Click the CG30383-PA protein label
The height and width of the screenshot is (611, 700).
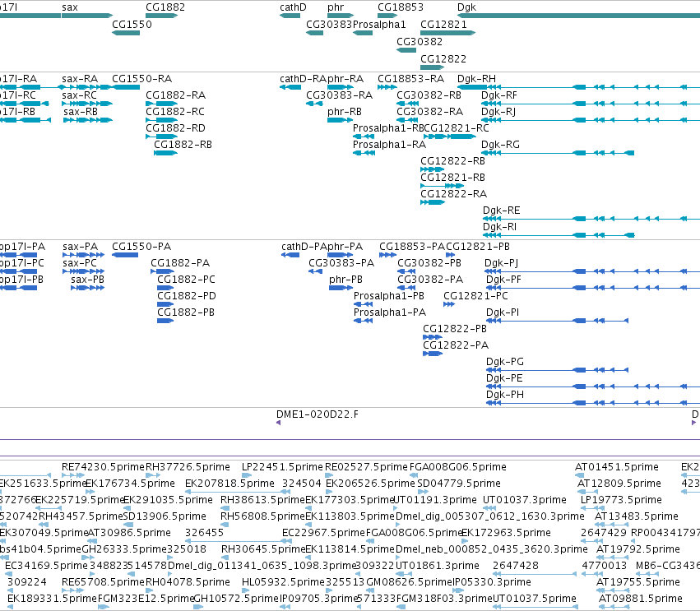pyautogui.click(x=341, y=263)
